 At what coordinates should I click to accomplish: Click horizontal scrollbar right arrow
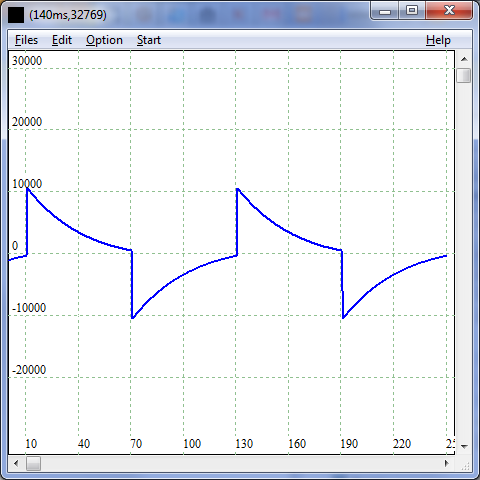coord(447,463)
